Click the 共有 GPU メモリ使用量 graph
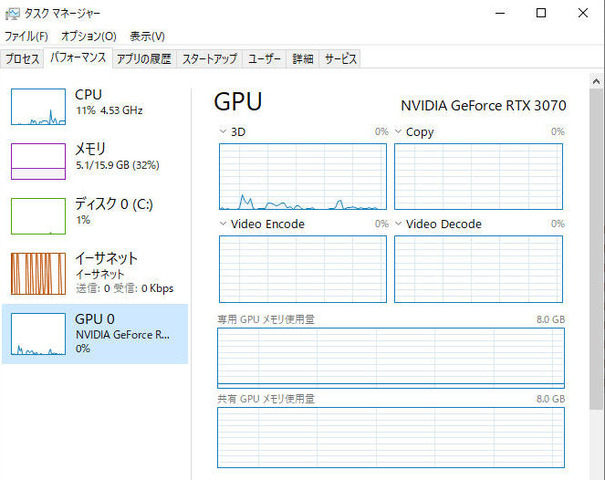Screen dimensions: 605x480 click(x=391, y=438)
